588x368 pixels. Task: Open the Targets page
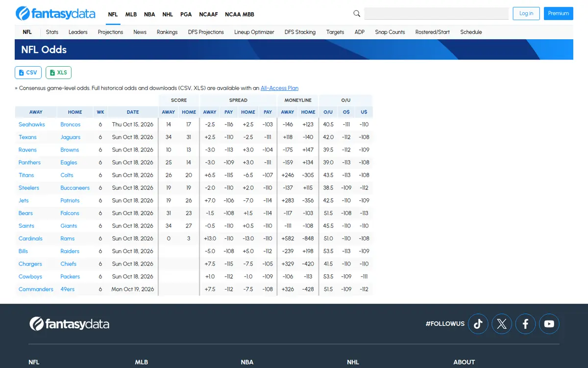[x=335, y=32]
